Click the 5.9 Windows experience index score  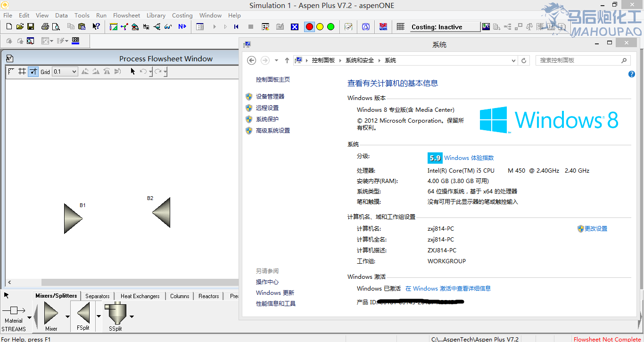click(x=435, y=158)
